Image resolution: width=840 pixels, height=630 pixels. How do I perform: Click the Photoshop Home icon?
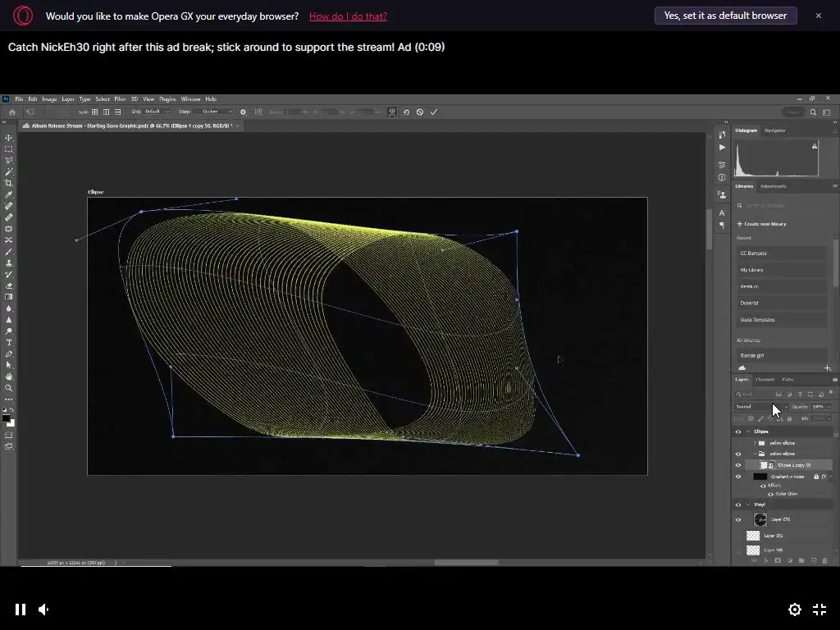[11, 112]
